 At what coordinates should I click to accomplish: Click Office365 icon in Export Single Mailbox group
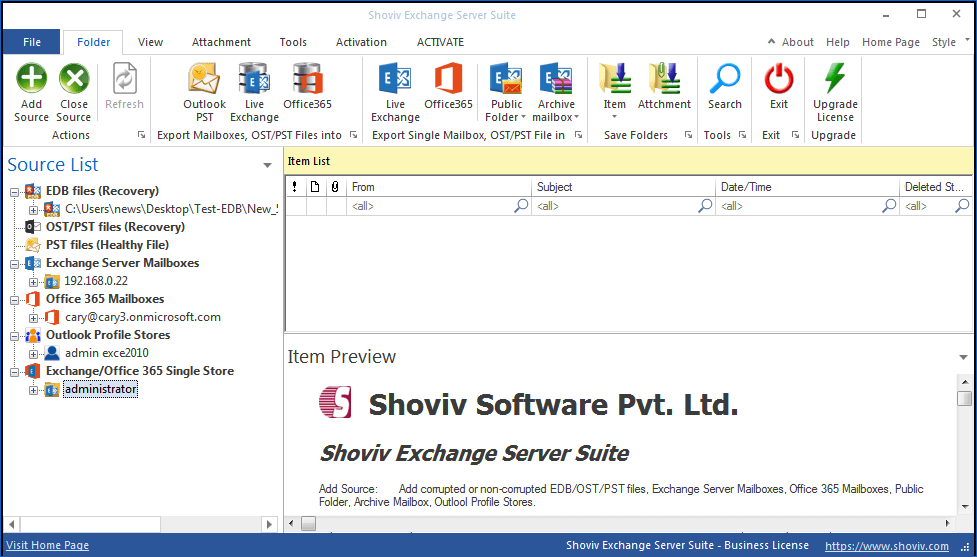448,79
